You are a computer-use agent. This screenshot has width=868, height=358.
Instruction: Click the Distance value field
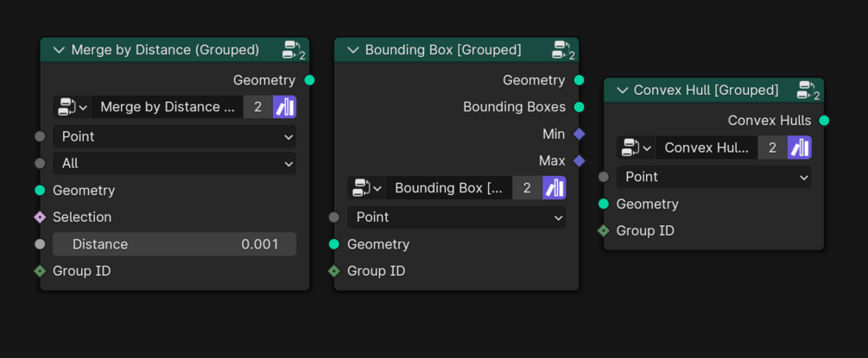coord(174,244)
